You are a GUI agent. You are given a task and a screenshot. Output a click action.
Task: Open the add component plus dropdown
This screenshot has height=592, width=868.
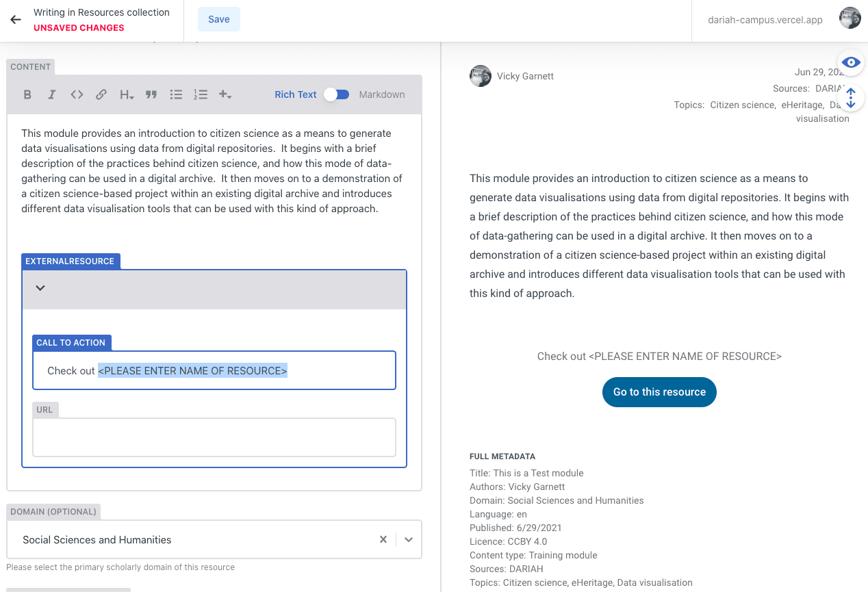(x=225, y=94)
